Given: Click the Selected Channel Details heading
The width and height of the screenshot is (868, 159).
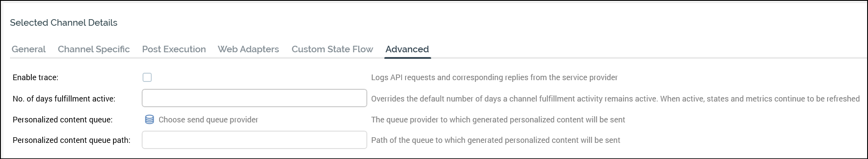Looking at the screenshot, I should point(64,23).
